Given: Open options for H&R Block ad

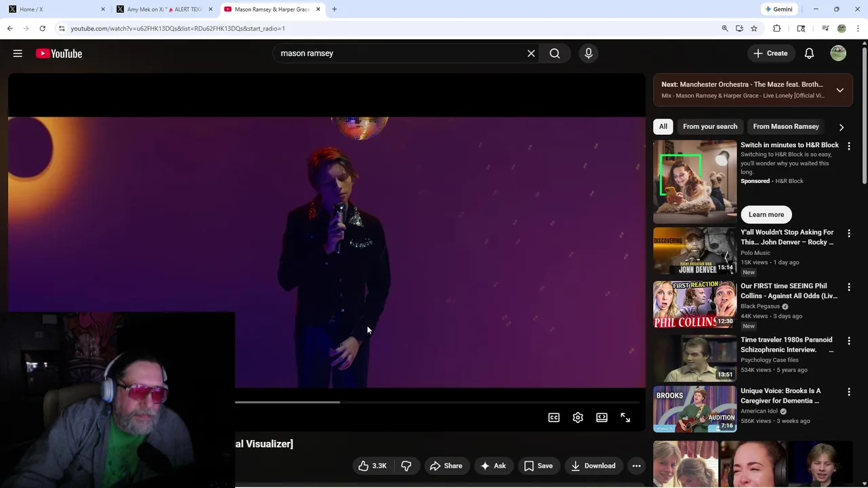Looking at the screenshot, I should (848, 146).
